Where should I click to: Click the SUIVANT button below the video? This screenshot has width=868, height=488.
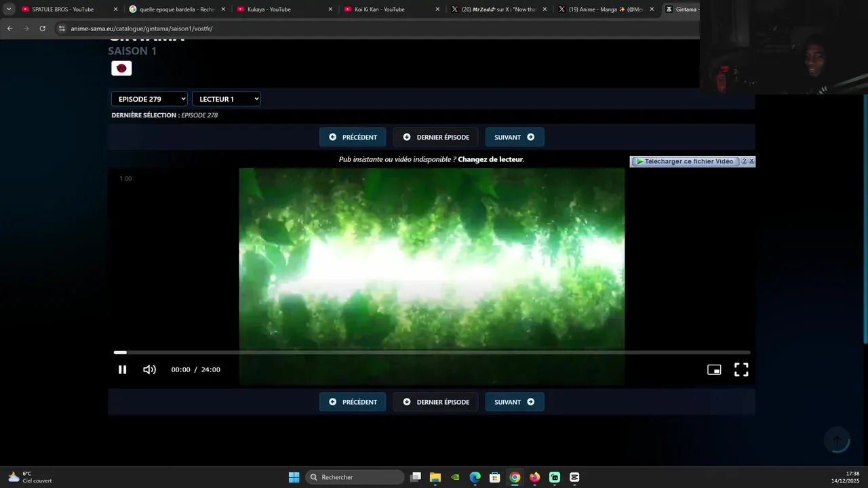click(x=514, y=402)
